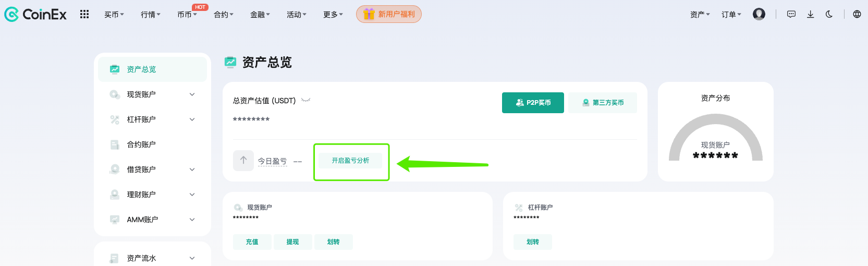Click the 开启盈亏分析 button
This screenshot has height=266, width=868.
point(350,161)
